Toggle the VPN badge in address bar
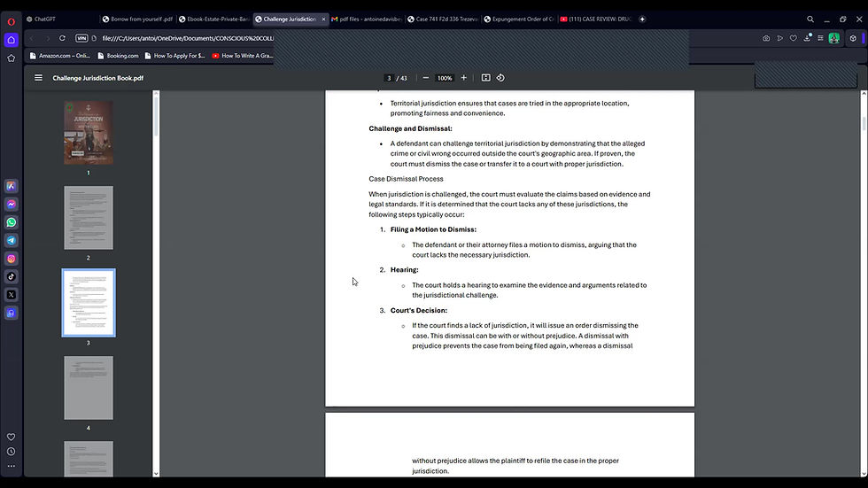This screenshot has height=488, width=868. 81,38
